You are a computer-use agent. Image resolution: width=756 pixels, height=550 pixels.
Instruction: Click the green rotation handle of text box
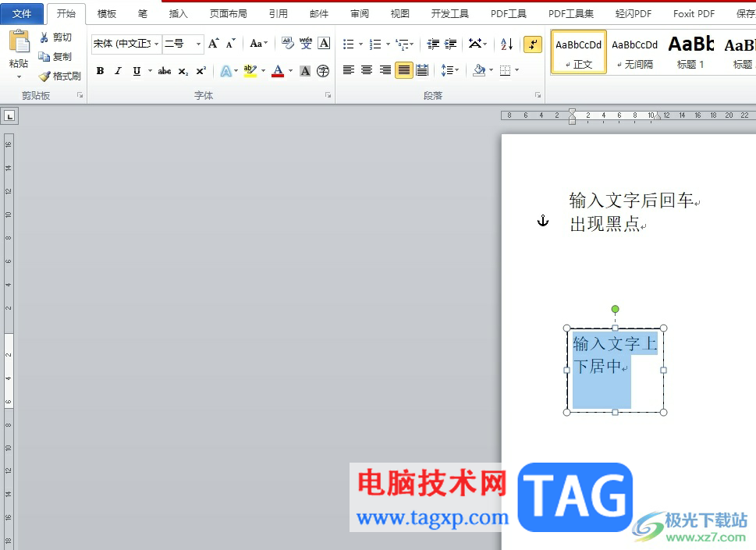coord(616,309)
